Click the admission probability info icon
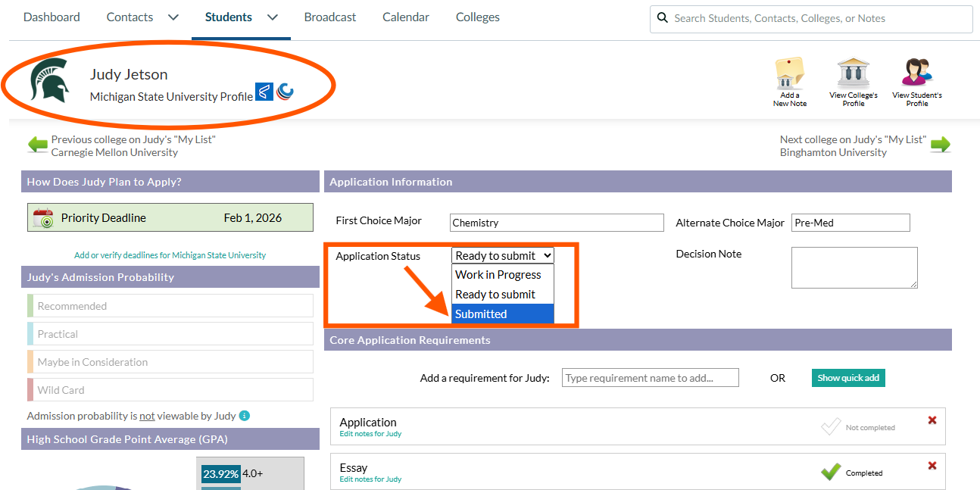 245,416
